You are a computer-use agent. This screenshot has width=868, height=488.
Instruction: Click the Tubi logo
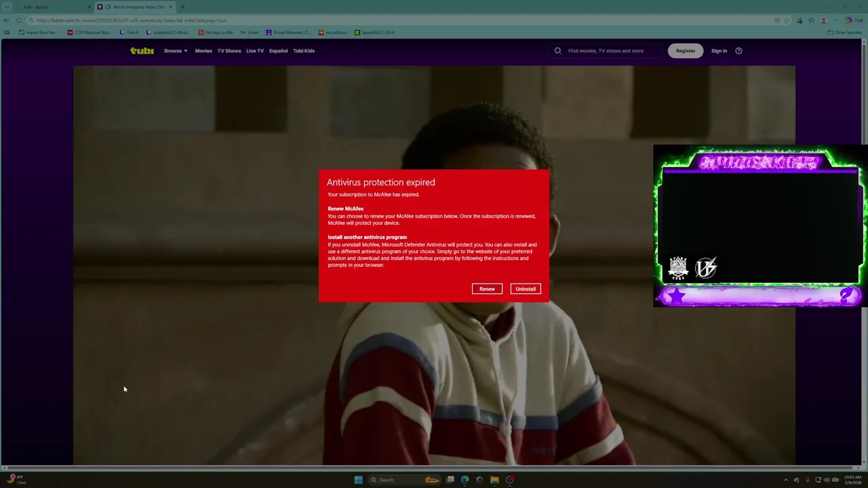(142, 51)
